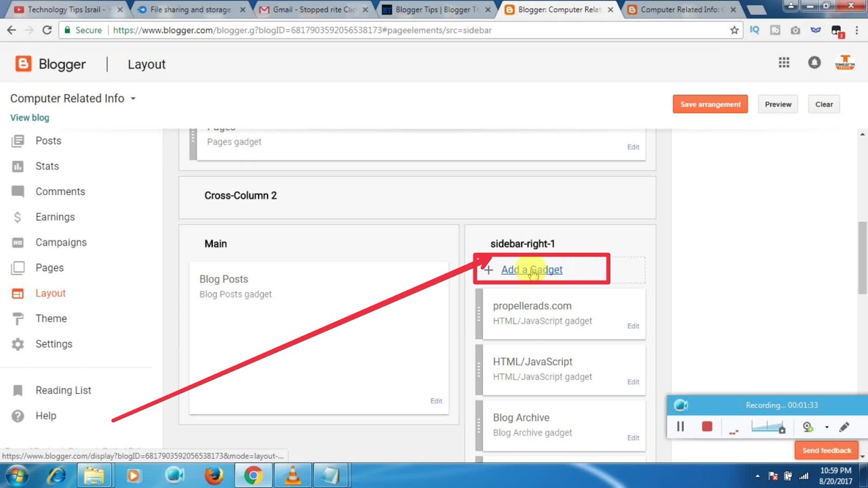Click the recorder webcam icon
Screen dimensions: 868x488
click(x=808, y=427)
